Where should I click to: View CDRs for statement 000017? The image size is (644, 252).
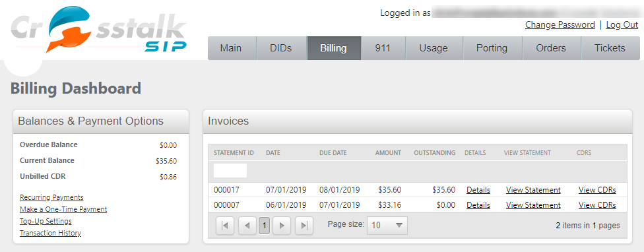click(597, 190)
